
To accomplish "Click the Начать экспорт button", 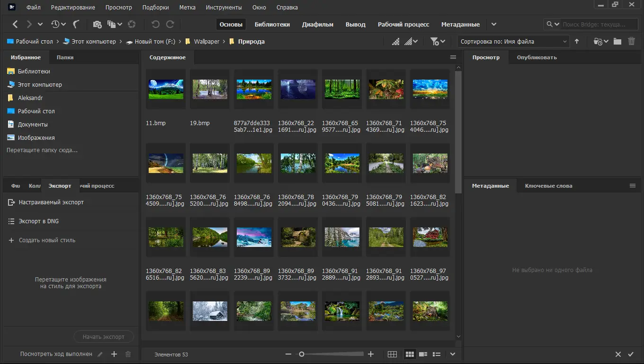I will [104, 337].
